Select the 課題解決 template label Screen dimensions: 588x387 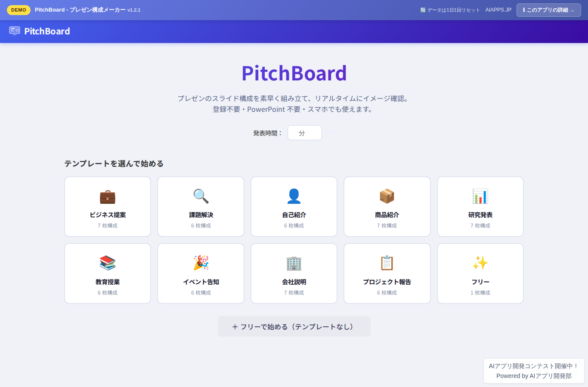201,215
